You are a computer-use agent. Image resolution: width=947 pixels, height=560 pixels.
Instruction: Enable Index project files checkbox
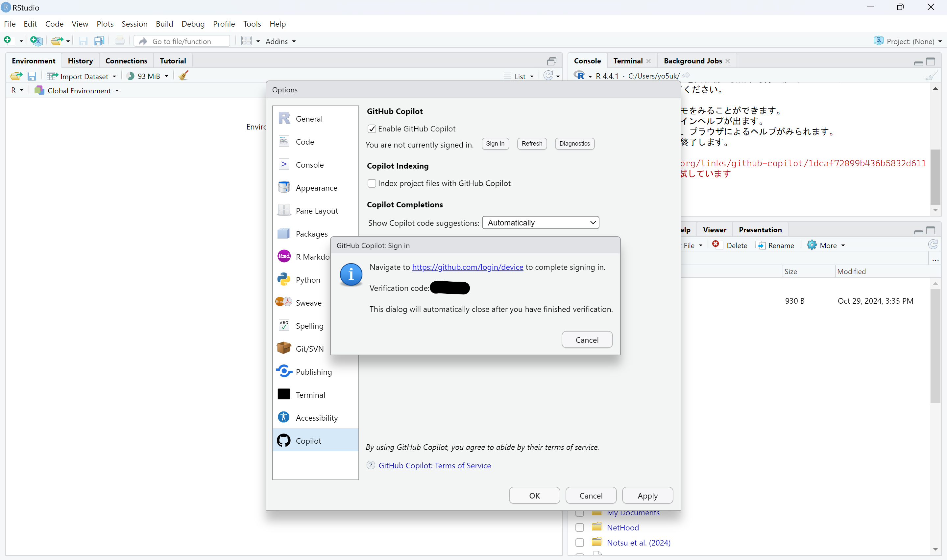point(372,183)
